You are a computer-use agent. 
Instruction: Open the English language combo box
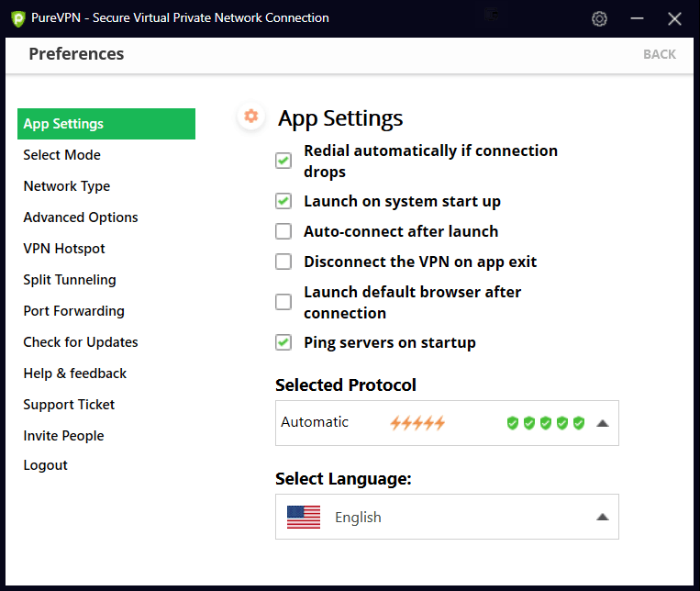(x=447, y=517)
